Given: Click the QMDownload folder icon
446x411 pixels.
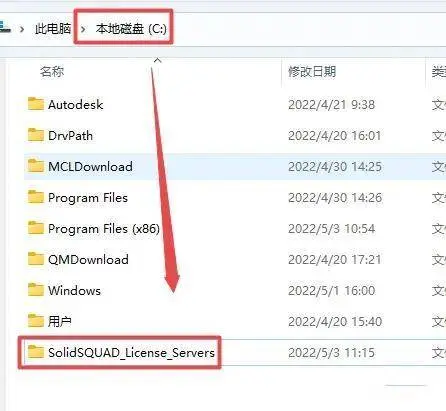Looking at the screenshot, I should [x=36, y=259].
